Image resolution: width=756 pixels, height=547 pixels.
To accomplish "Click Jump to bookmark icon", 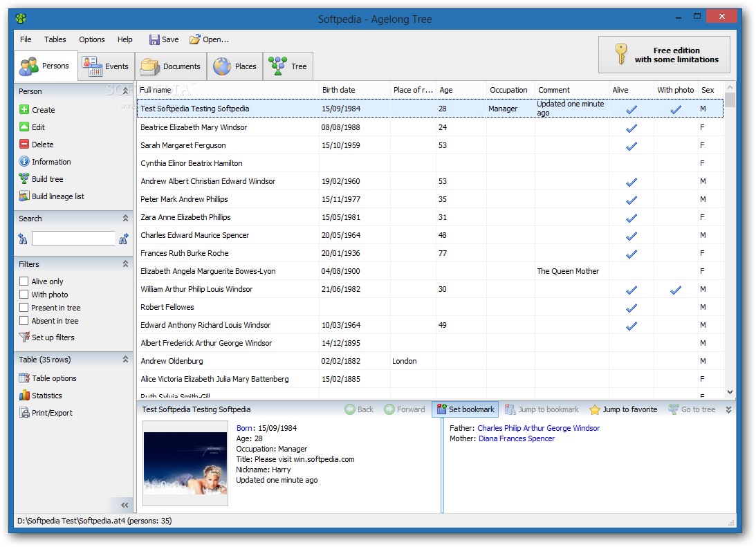I will tap(510, 409).
